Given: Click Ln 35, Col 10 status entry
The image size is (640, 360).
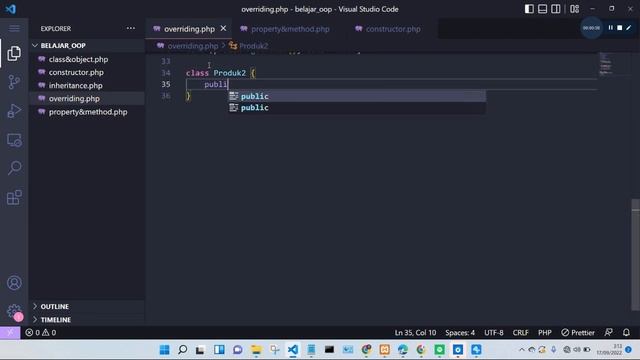Looking at the screenshot, I should pyautogui.click(x=415, y=333).
